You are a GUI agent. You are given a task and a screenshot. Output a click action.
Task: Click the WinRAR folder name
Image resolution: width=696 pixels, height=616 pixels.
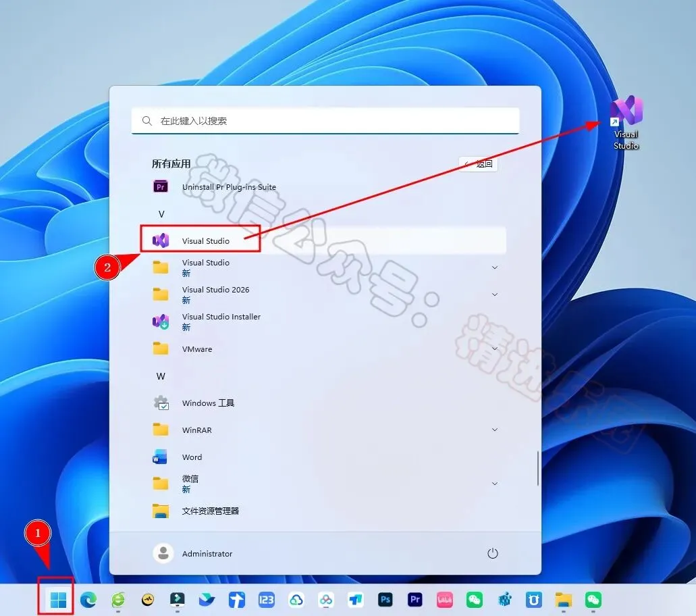click(x=196, y=430)
